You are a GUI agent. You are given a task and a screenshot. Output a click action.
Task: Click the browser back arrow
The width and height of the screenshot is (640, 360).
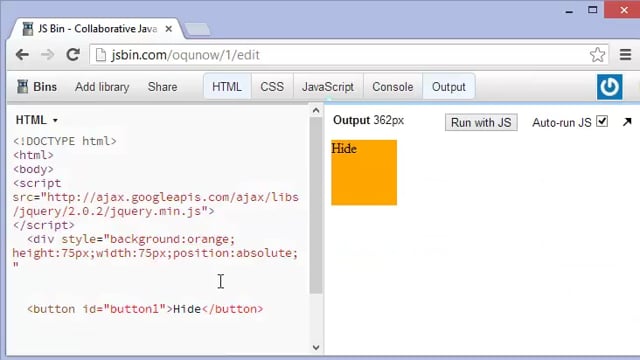click(x=22, y=55)
